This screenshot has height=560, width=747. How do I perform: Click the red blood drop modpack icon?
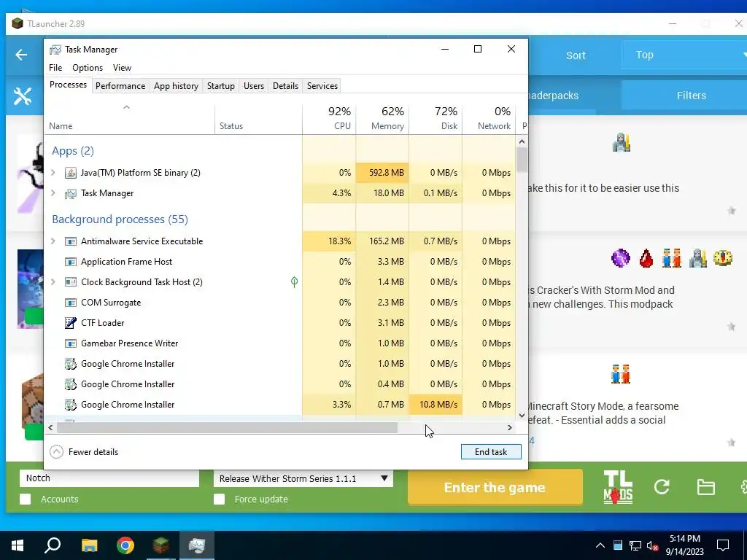coord(646,258)
